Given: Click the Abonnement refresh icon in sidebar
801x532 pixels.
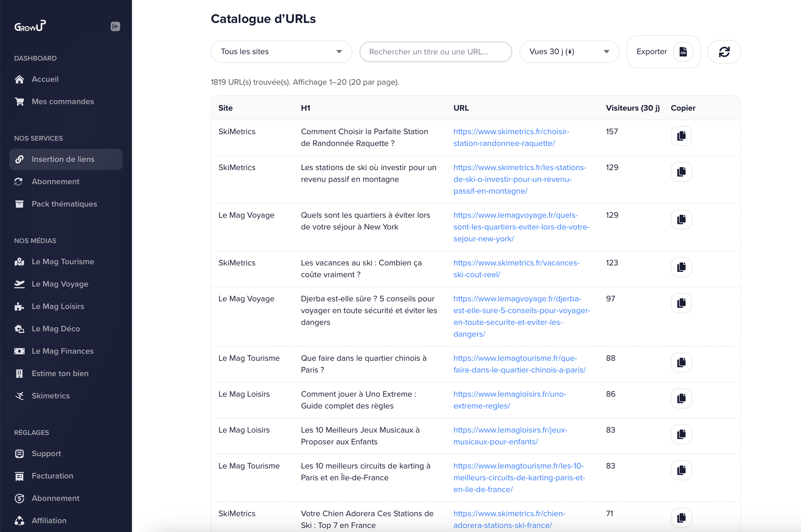Looking at the screenshot, I should click(x=18, y=181).
